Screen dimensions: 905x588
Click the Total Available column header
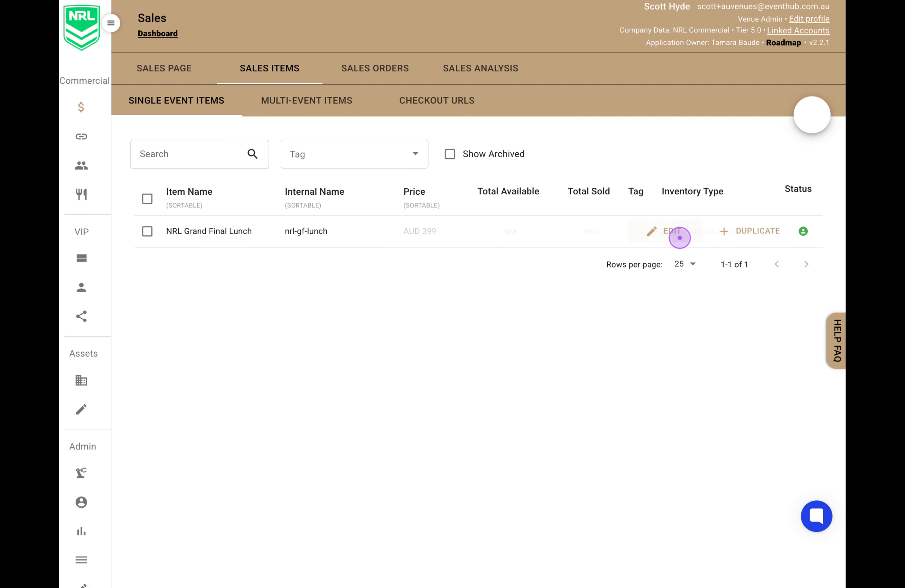pos(508,191)
